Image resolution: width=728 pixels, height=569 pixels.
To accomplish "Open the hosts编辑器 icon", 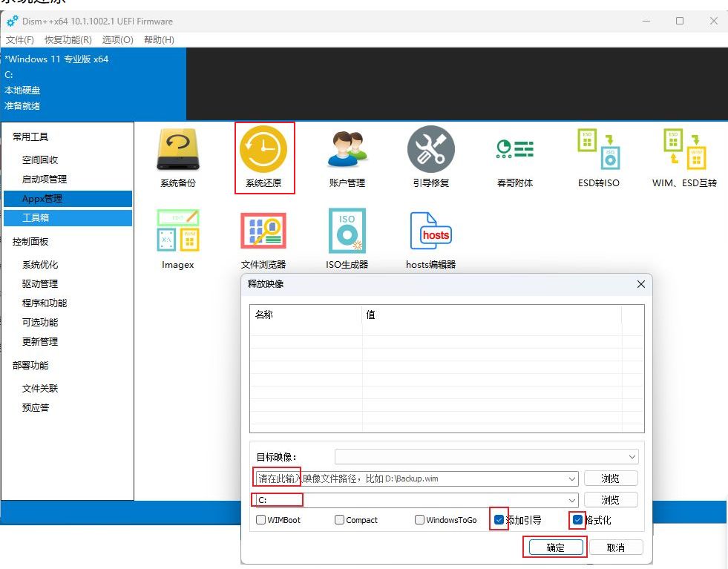I will 430,231.
